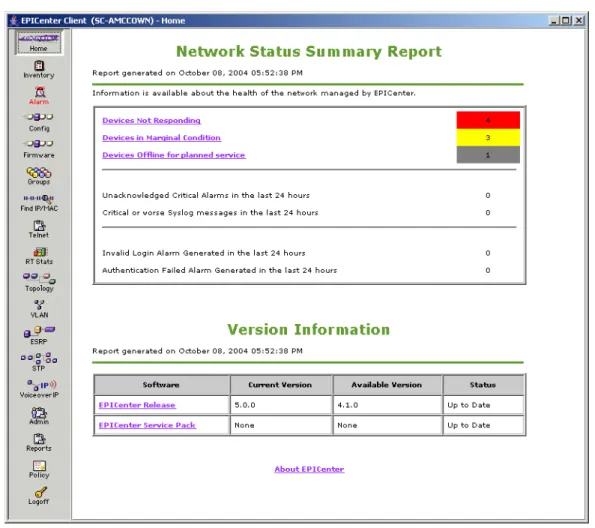Click the Available Version column header
Viewport: 595px width, 528px height.
[x=387, y=385]
